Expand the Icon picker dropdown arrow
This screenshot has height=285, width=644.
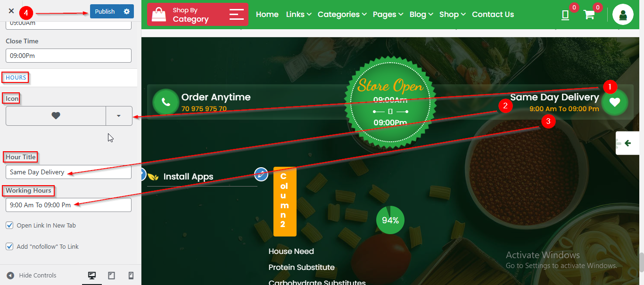click(119, 115)
